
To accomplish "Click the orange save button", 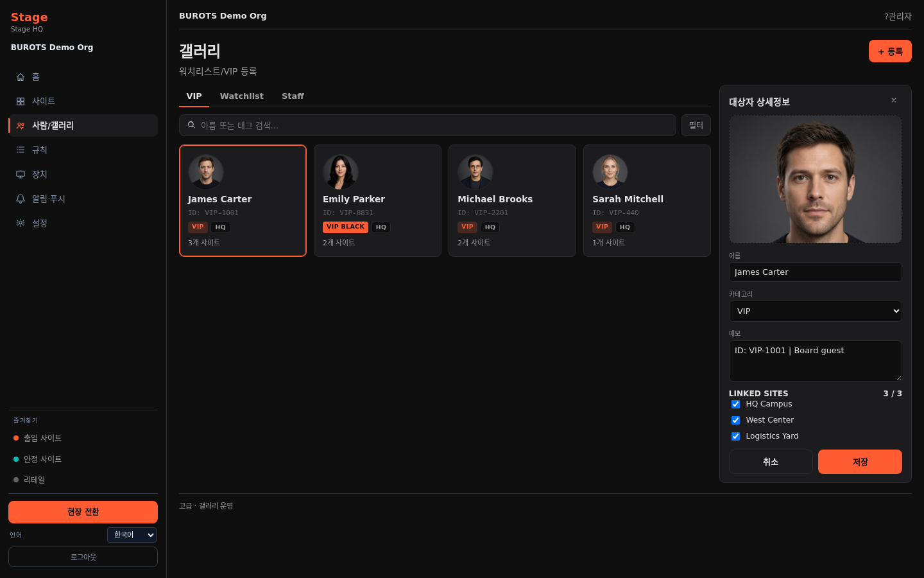I will (x=860, y=462).
